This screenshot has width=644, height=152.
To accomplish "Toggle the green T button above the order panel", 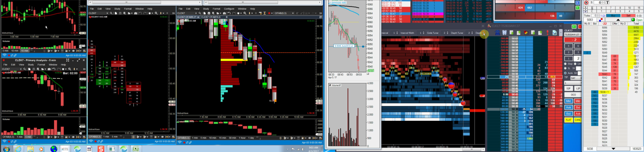I will click(574, 27).
